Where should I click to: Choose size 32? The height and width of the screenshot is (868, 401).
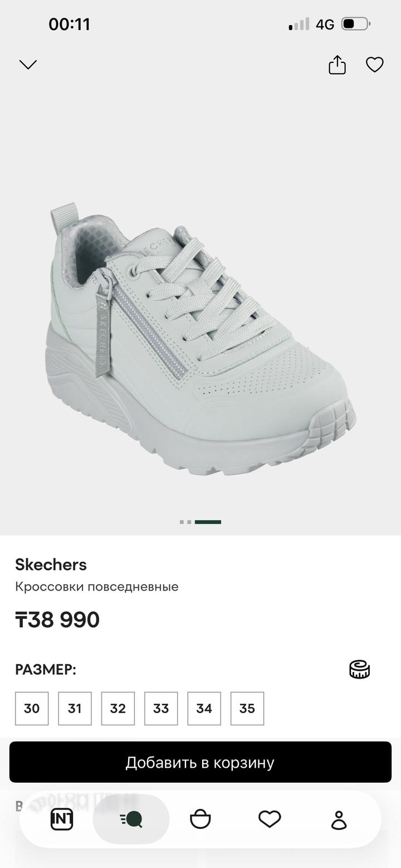[x=118, y=709]
